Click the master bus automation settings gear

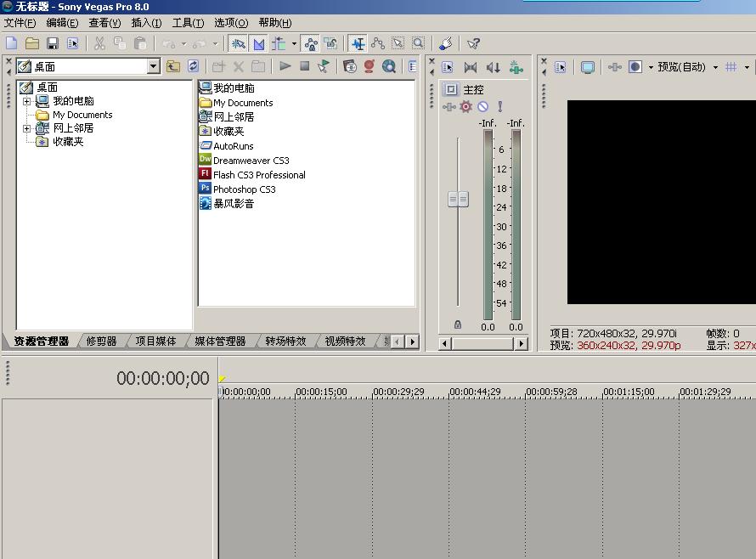(x=465, y=106)
